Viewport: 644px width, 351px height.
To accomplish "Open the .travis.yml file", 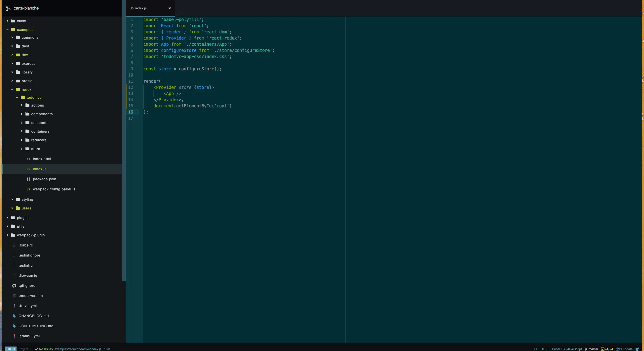I will (x=27, y=306).
